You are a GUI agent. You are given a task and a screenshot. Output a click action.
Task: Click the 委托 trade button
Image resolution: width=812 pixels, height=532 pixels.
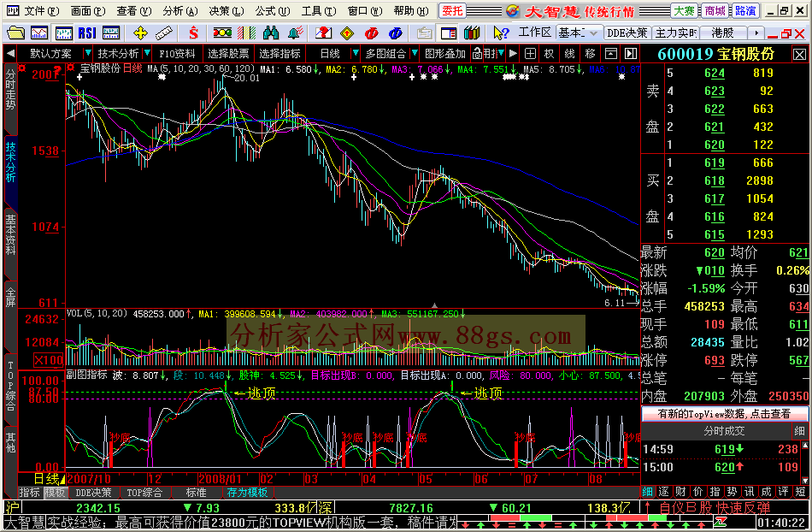coord(451,10)
